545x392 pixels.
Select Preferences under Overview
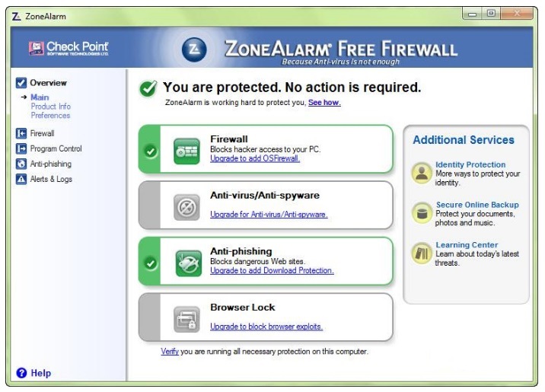(50, 116)
